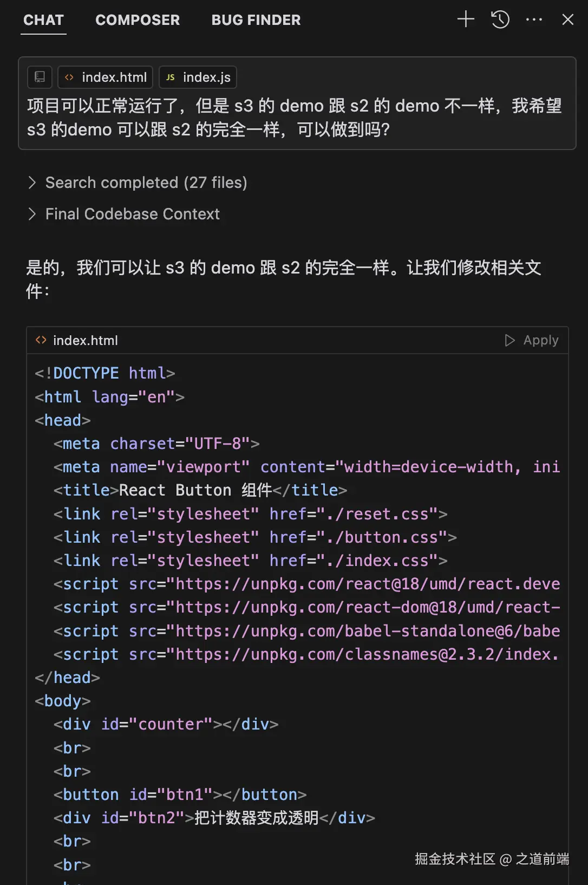The height and width of the screenshot is (885, 588).
Task: Switch to the CHAT tab
Action: pos(44,21)
